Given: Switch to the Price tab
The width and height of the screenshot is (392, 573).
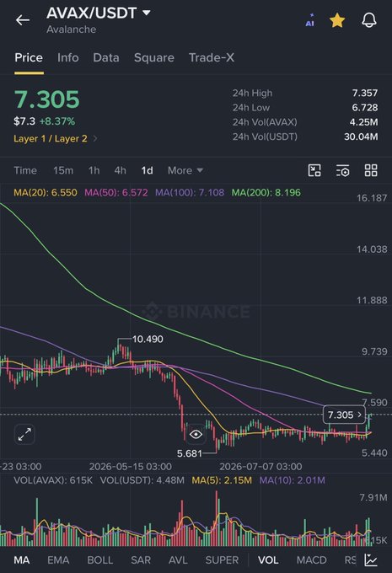Looking at the screenshot, I should pyautogui.click(x=29, y=57).
